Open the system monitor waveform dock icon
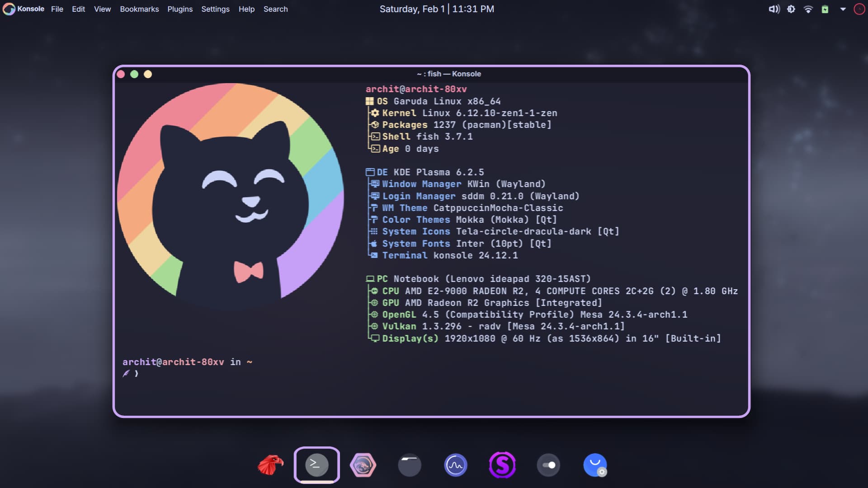Screen dimensions: 868x488 [x=456, y=465]
